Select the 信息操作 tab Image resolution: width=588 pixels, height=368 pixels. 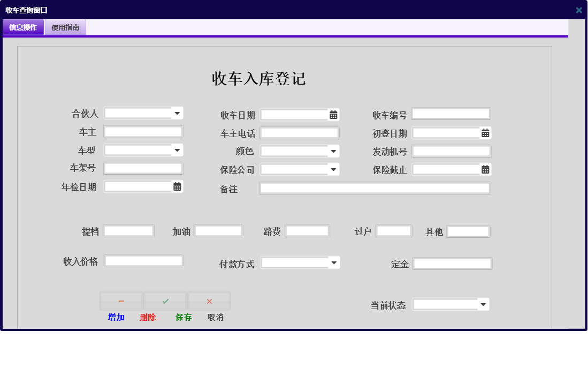(x=22, y=27)
